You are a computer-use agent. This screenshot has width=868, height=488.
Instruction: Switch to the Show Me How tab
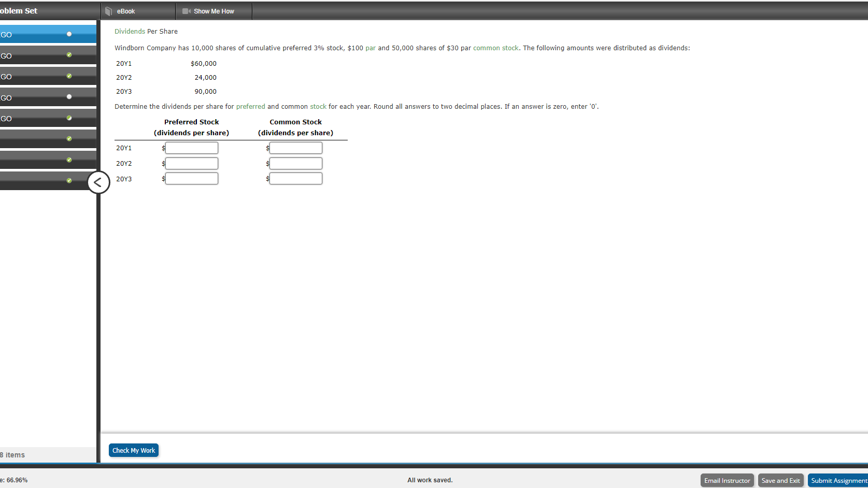[x=214, y=10]
